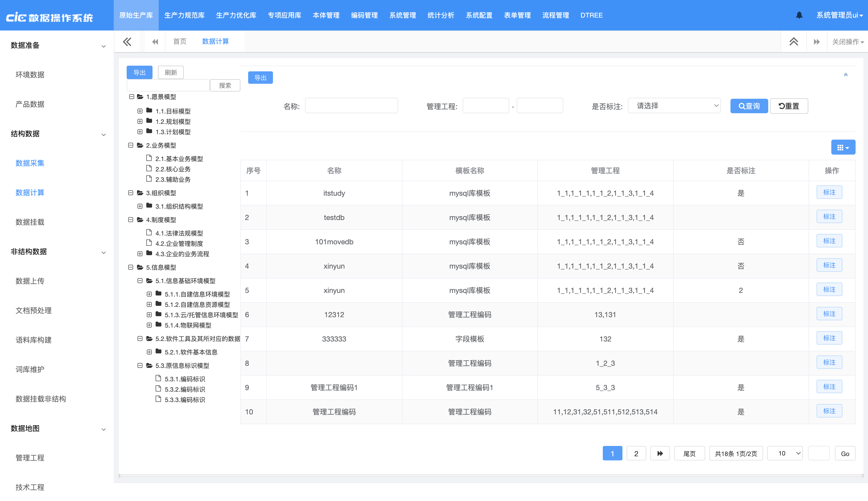The width and height of the screenshot is (868, 501).
Task: Collapse sidebar with double-left chevron icon
Action: coord(127,42)
